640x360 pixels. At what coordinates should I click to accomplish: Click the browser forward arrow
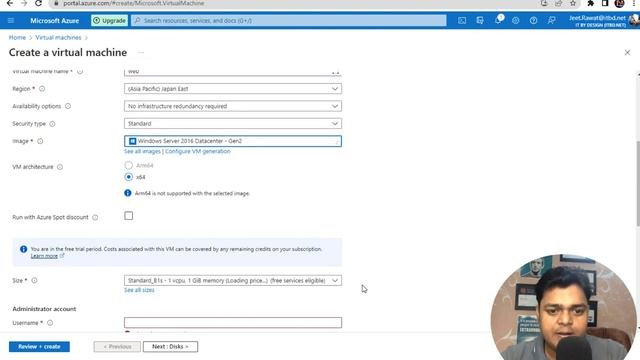(x=24, y=3)
